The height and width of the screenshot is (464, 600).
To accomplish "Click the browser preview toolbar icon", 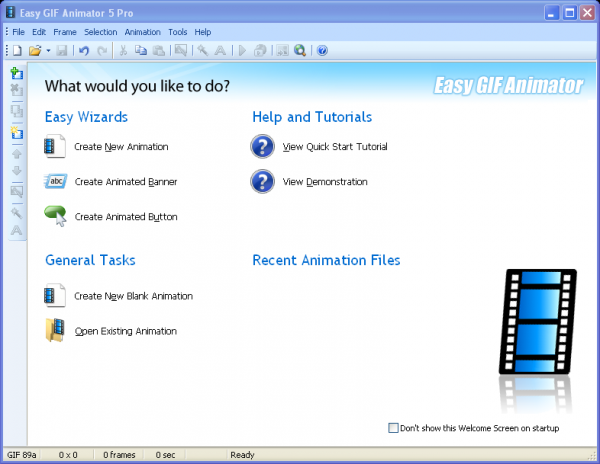I will [x=260, y=50].
